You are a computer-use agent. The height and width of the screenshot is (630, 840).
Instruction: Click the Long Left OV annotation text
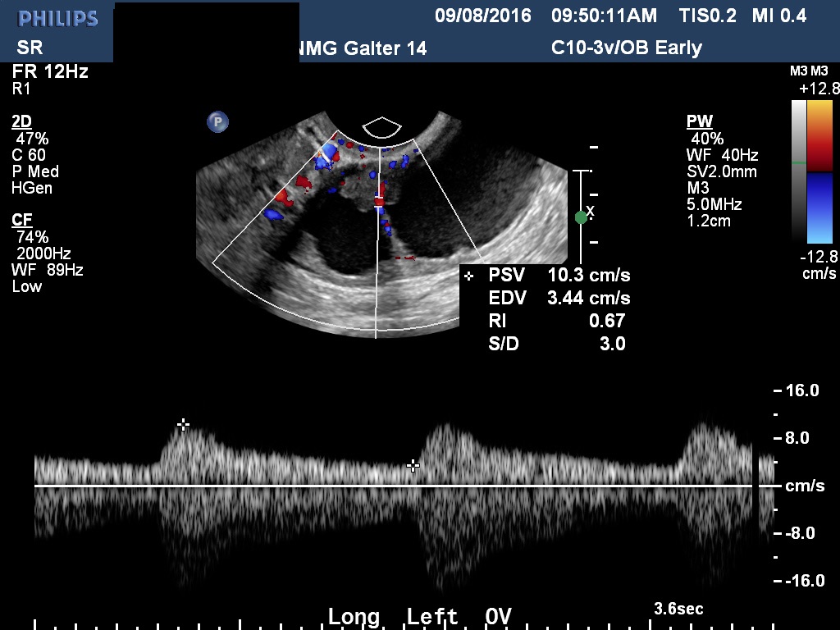419,617
